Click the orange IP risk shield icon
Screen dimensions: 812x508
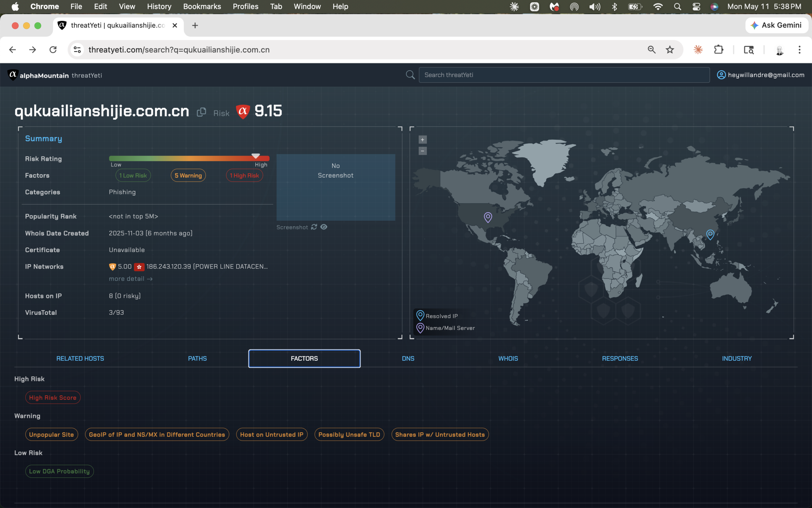tap(112, 267)
